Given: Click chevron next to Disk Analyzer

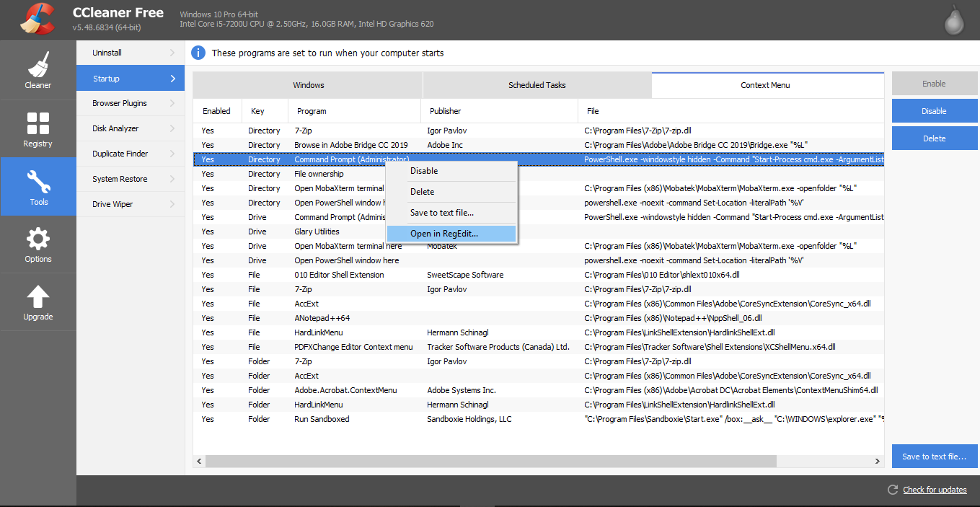Looking at the screenshot, I should tap(172, 128).
